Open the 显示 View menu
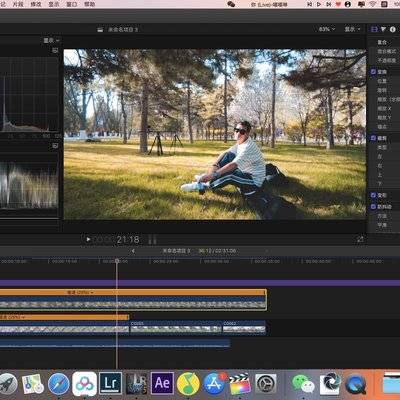 (54, 4)
